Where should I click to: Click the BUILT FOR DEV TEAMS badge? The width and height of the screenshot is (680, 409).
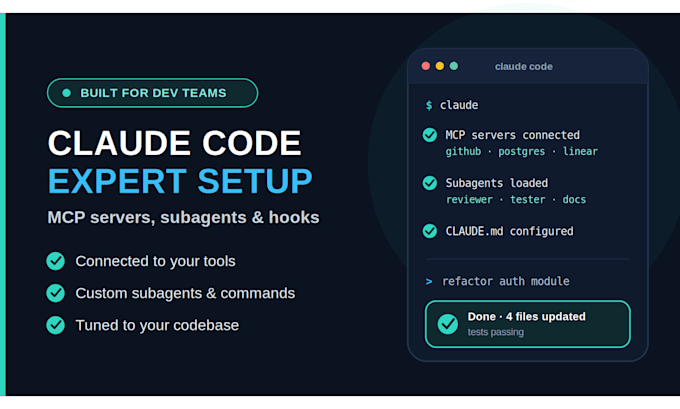[x=153, y=93]
